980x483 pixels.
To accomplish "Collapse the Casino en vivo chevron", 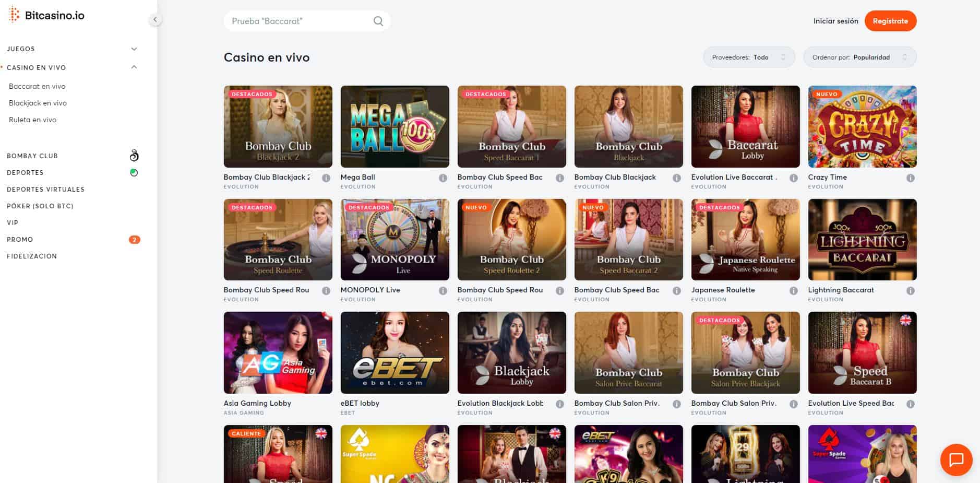I will click(134, 67).
